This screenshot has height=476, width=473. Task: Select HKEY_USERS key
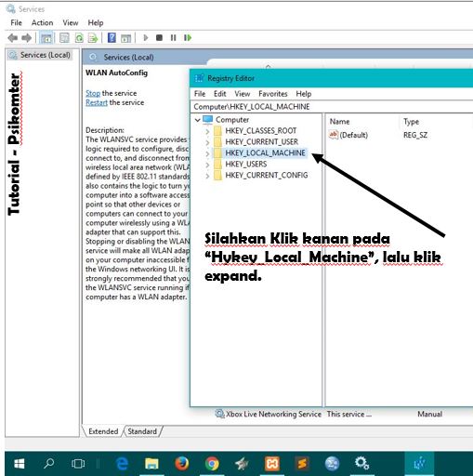[x=246, y=164]
